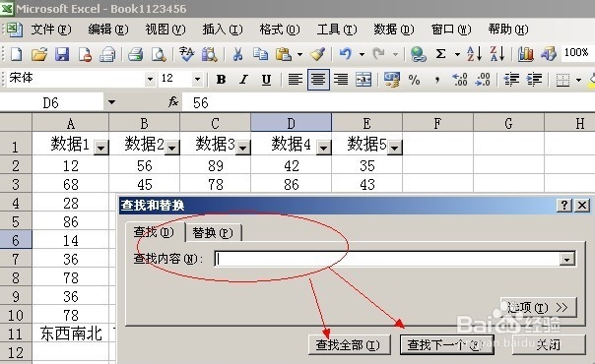Paste from clipboard icon
The width and height of the screenshot is (595, 364).
283,54
